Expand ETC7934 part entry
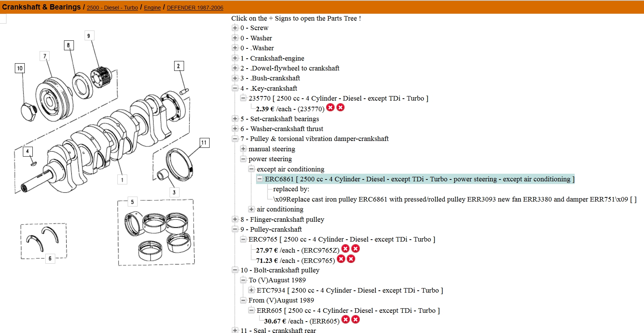This screenshot has width=644, height=333. (251, 290)
